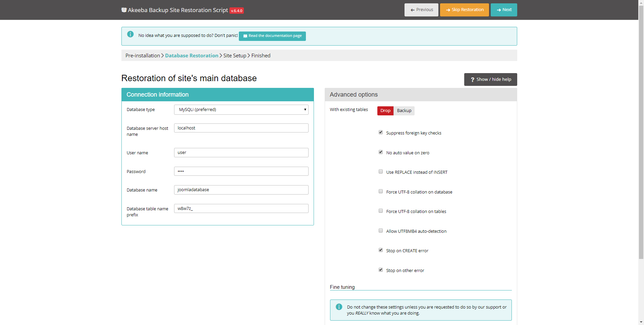Click the Akeeba Backup logo icon
644x325 pixels.
[124, 10]
